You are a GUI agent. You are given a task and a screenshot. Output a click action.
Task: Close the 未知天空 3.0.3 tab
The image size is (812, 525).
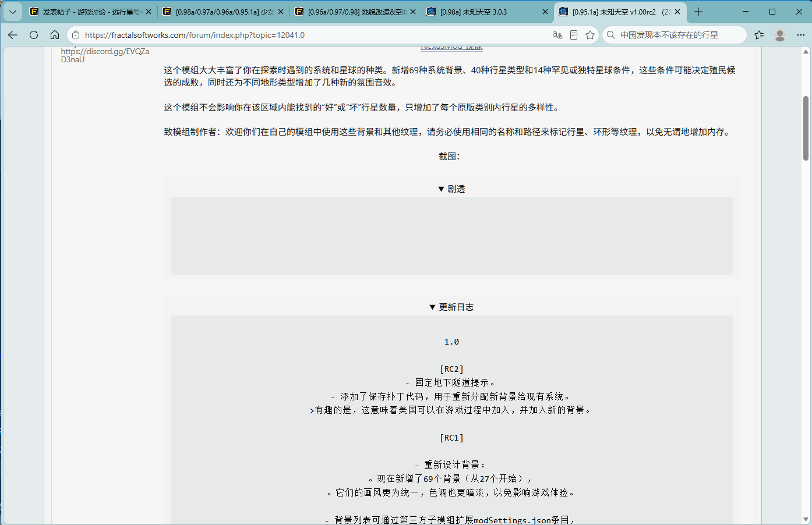(545, 12)
